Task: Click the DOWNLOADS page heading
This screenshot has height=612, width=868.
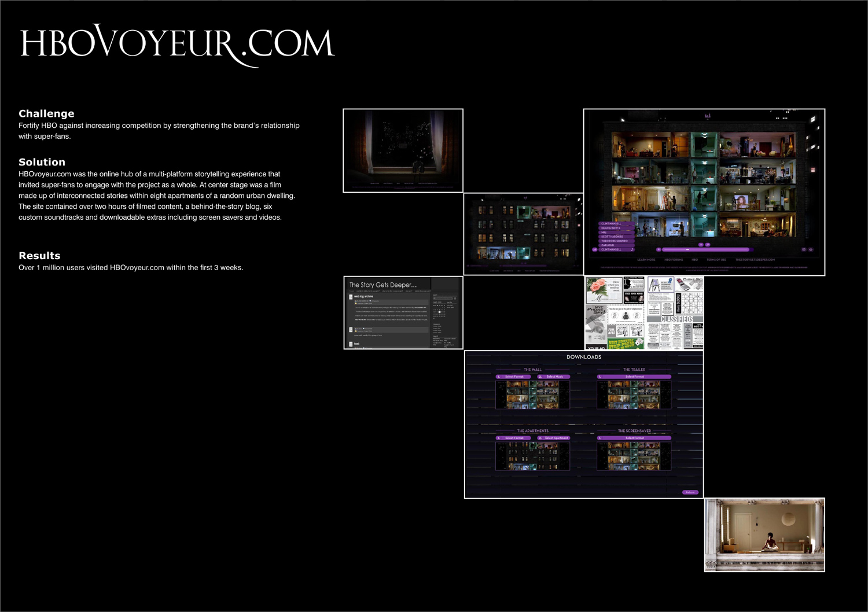Action: click(584, 357)
